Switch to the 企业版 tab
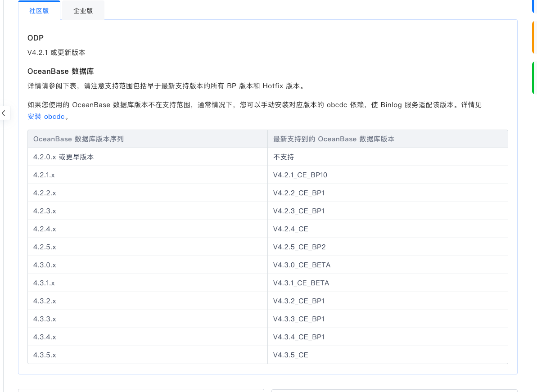 coord(83,11)
